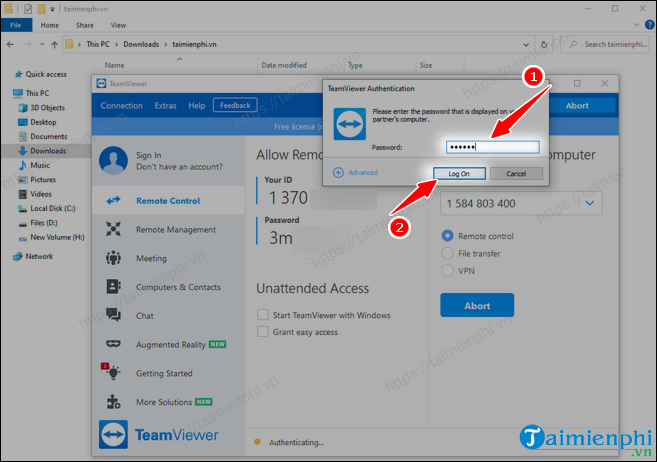Image resolution: width=657 pixels, height=462 pixels.
Task: Click This PC in the address breadcrumb
Action: pos(98,44)
